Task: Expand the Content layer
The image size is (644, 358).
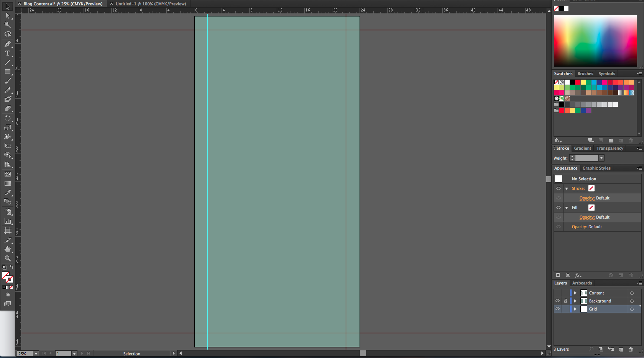Action: (575, 293)
